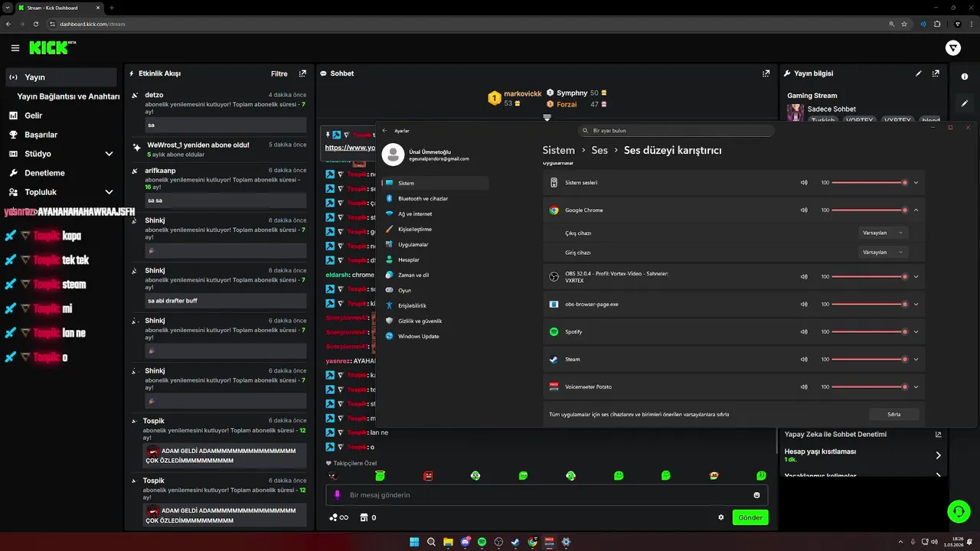Screen dimensions: 980x551
Task: Open Steam from the taskbar
Action: (x=515, y=542)
